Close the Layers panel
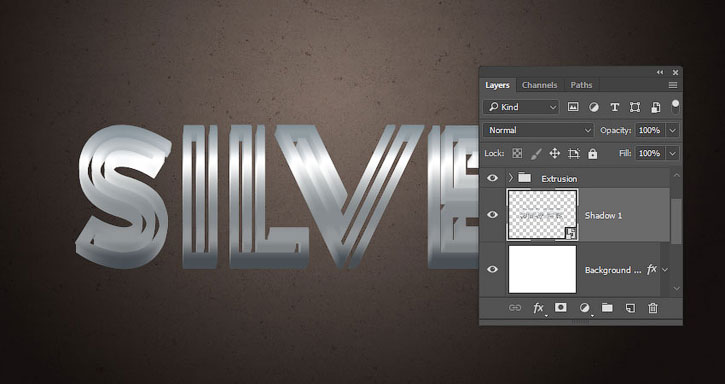 pos(675,72)
